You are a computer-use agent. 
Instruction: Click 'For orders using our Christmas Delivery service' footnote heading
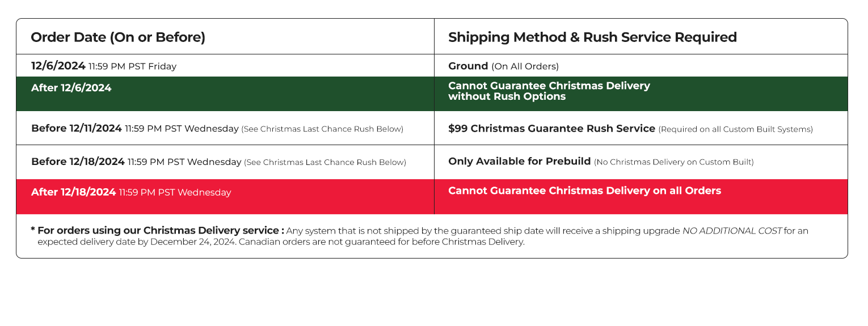click(157, 231)
